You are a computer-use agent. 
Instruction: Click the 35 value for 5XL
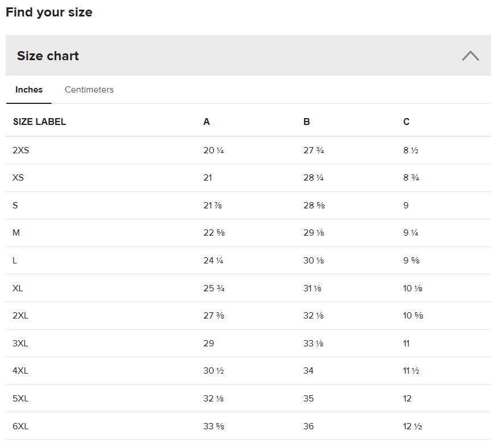tap(309, 399)
